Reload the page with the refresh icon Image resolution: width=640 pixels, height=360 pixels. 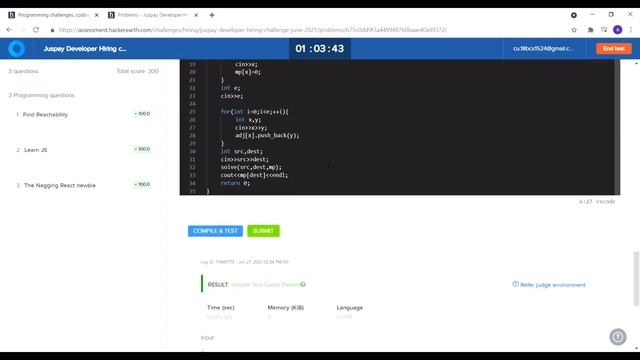pos(36,30)
